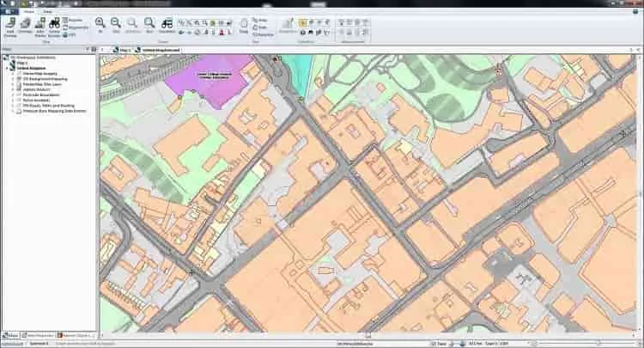Expand the Roads, Rates and Routing node
This screenshot has height=348, width=644.
point(13,106)
